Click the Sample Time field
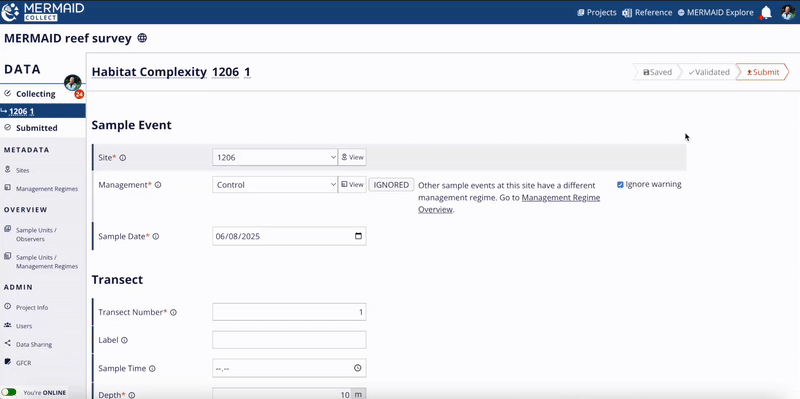This screenshot has width=800, height=399. [x=289, y=368]
